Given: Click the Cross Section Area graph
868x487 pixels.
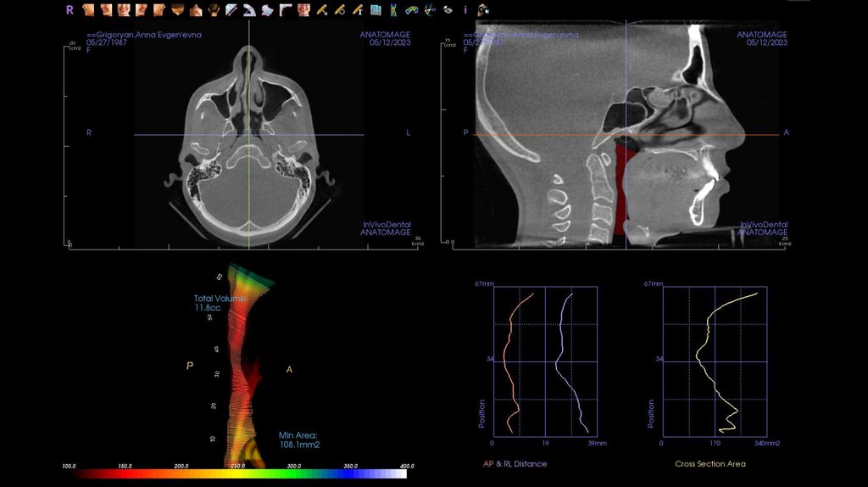Looking at the screenshot, I should (715, 361).
